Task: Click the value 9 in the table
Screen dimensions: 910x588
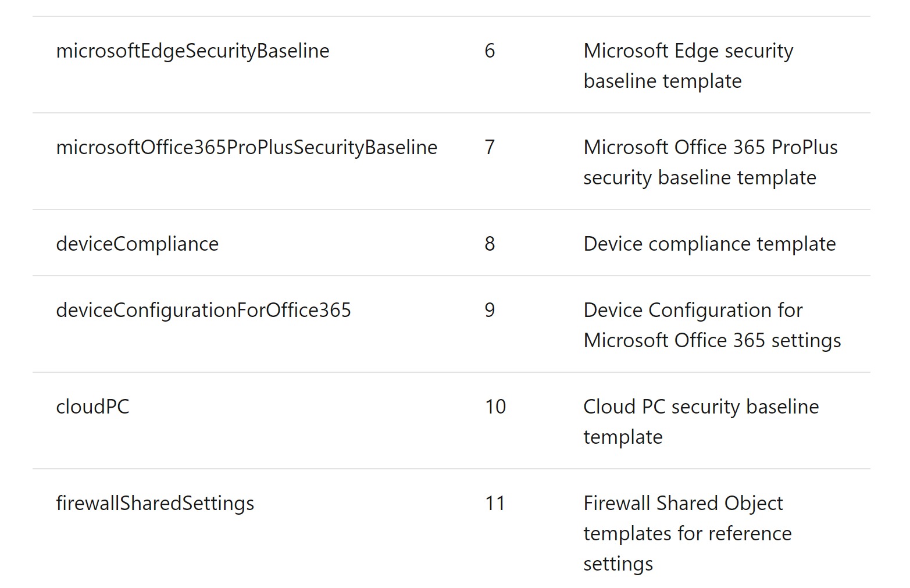Action: coord(490,311)
